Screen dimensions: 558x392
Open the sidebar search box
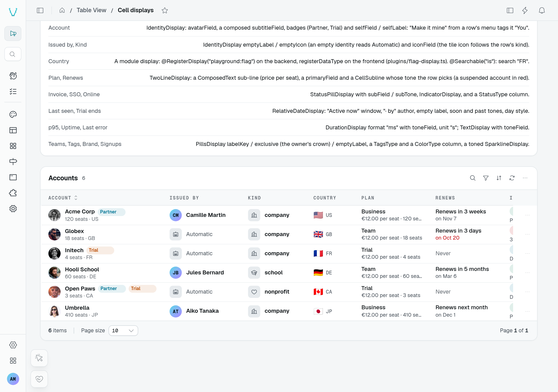[x=13, y=54]
